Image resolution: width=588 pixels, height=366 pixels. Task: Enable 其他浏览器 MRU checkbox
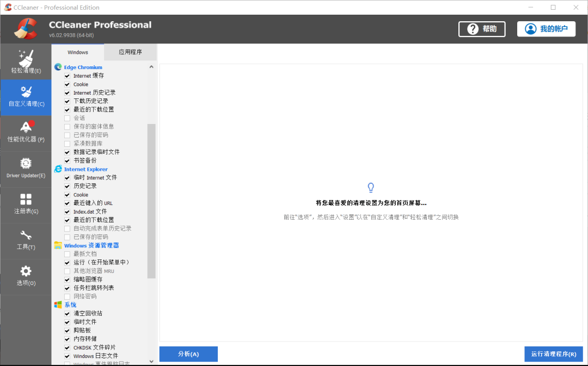pos(67,271)
